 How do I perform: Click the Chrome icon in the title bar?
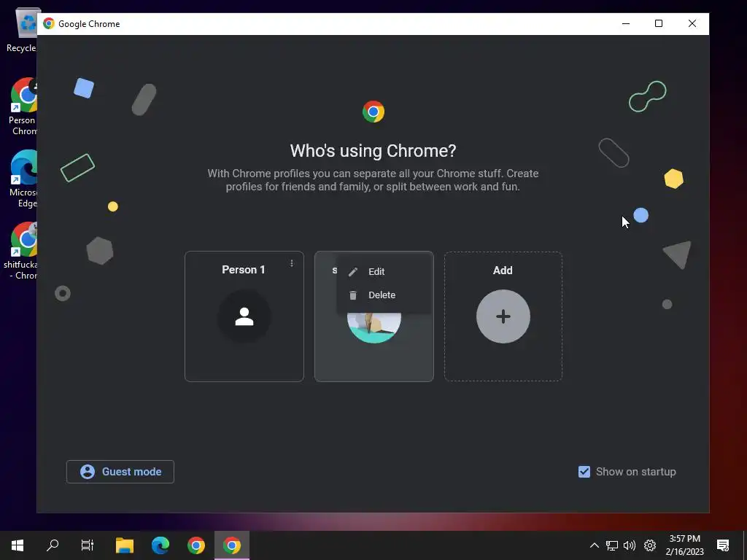(x=49, y=23)
